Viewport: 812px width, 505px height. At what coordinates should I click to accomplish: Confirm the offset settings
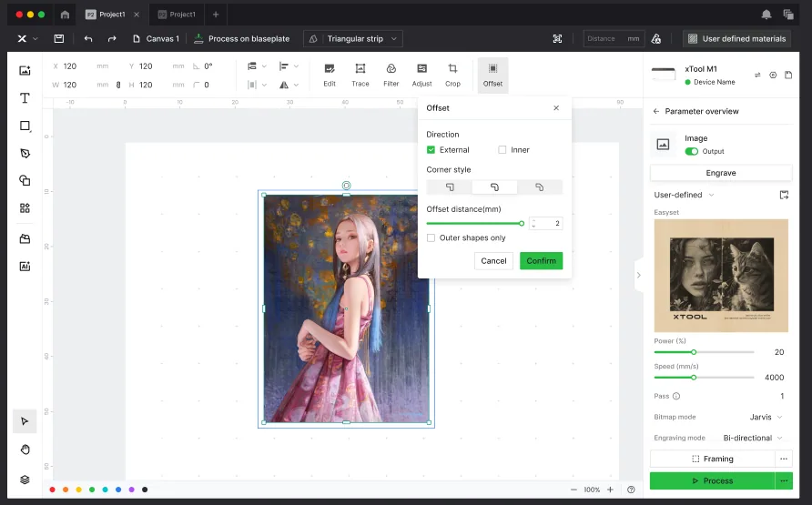[541, 261]
